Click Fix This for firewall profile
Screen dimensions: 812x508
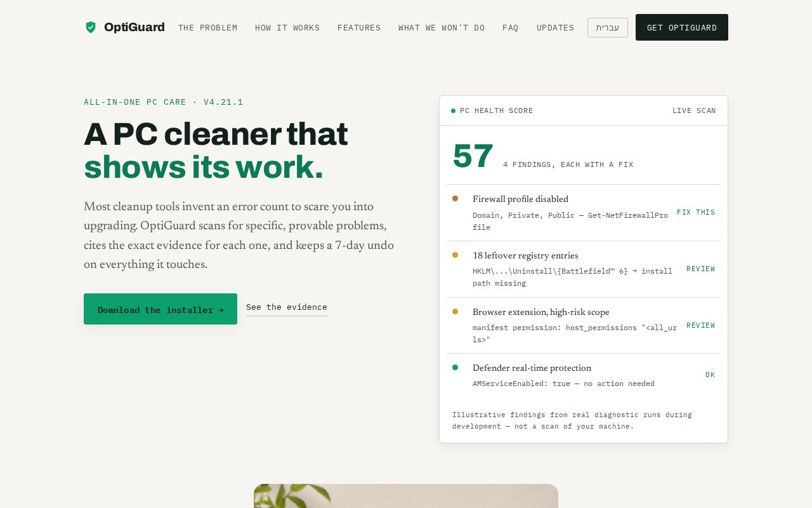click(696, 213)
